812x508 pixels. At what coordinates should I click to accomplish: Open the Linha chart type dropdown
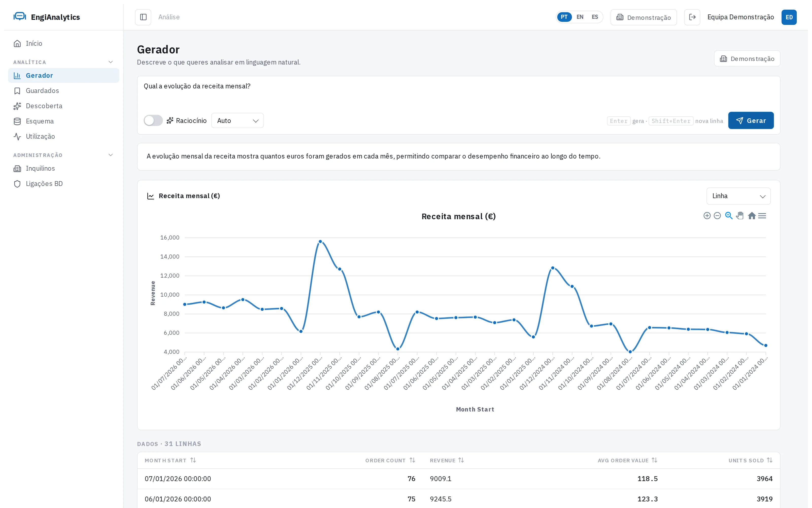click(738, 196)
